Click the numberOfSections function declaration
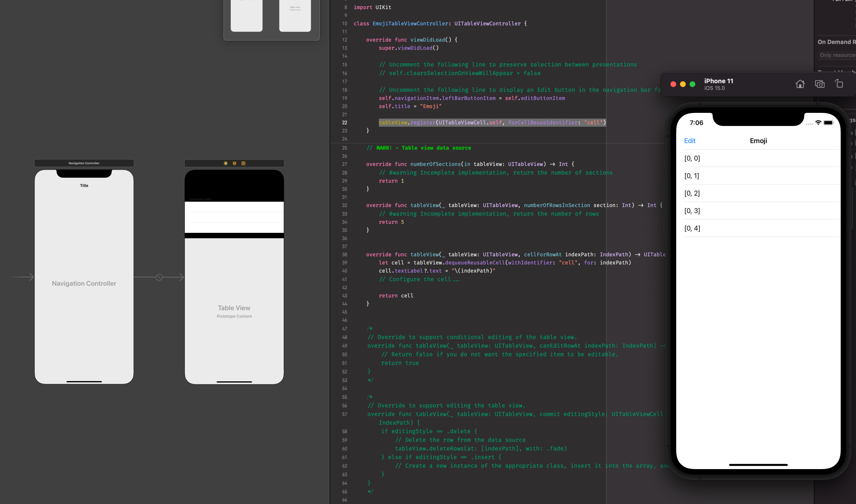 [x=470, y=164]
